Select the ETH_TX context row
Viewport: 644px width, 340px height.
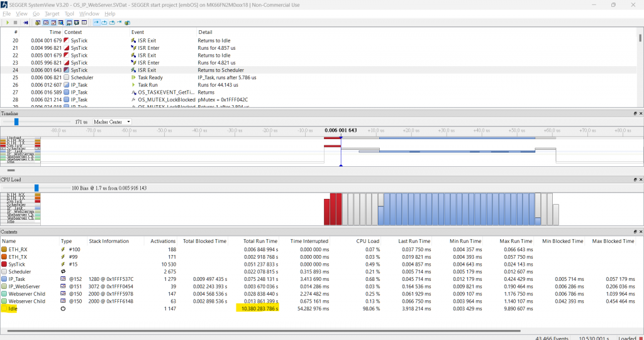pos(318,257)
